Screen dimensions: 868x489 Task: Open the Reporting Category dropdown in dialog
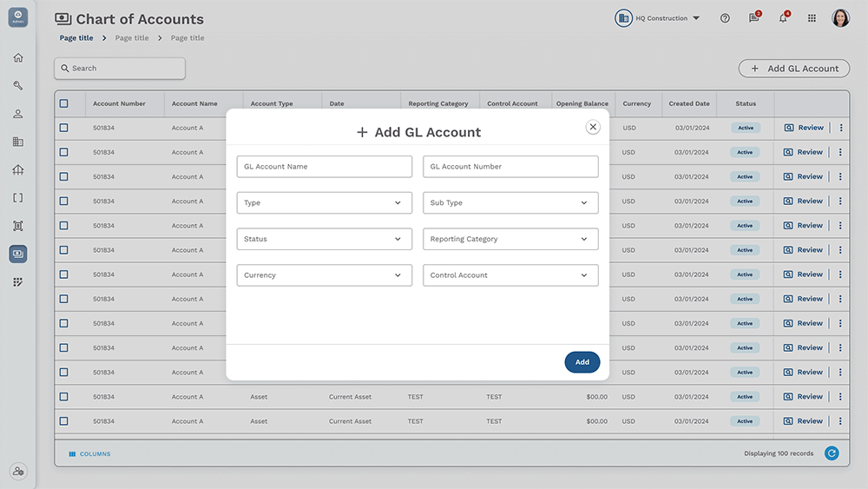[510, 239]
